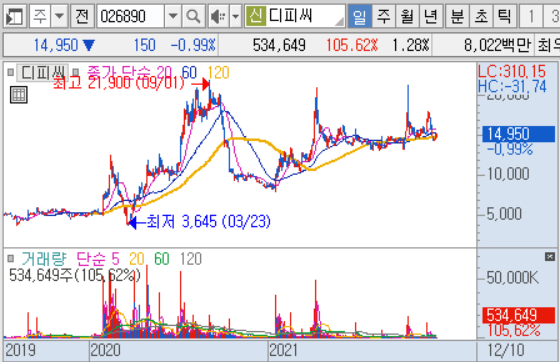Viewport: 560px width, 362px height.
Task: Close the volume panel with X icon
Action: pyautogui.click(x=550, y=257)
